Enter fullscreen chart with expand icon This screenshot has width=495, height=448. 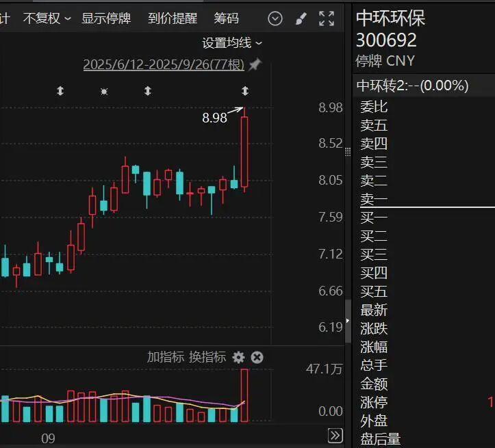[x=327, y=18]
